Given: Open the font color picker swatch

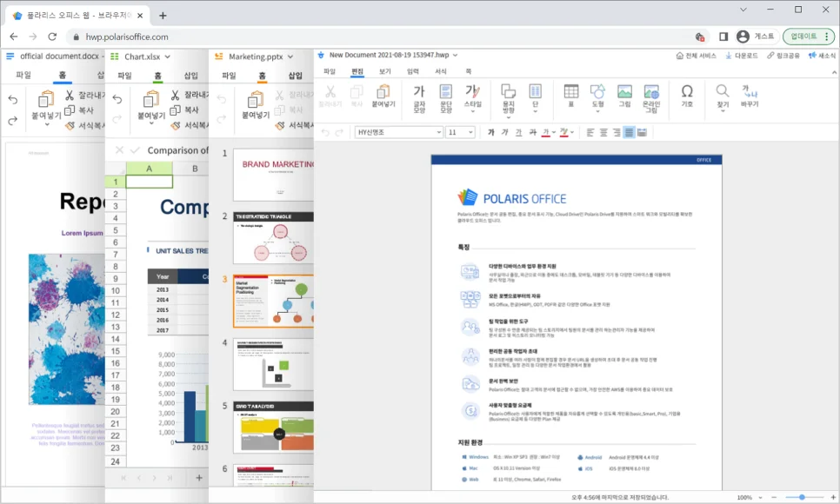Looking at the screenshot, I should 546,131.
